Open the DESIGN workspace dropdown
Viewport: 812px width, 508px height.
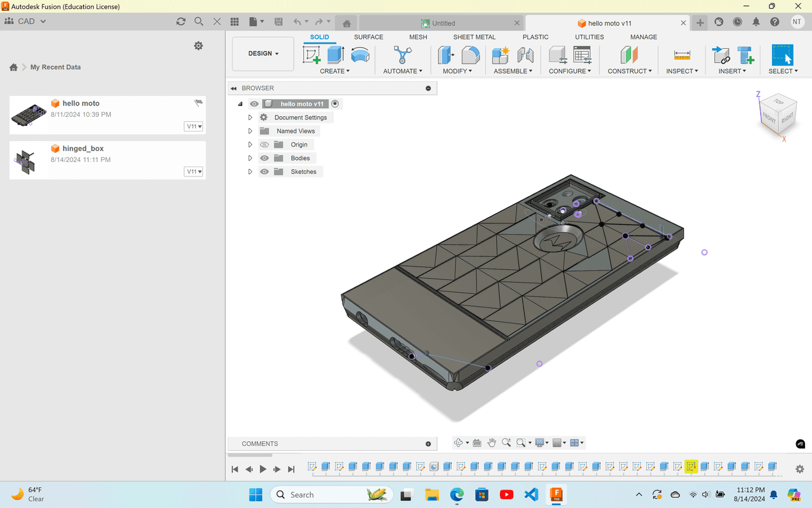[x=263, y=54]
